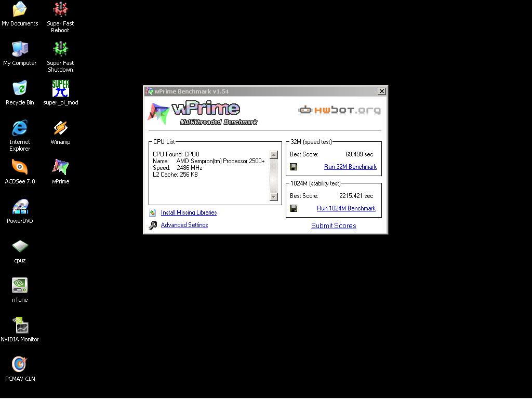This screenshot has height=399, width=532.
Task: Click CPU List scrollbar down arrow
Action: [274, 196]
